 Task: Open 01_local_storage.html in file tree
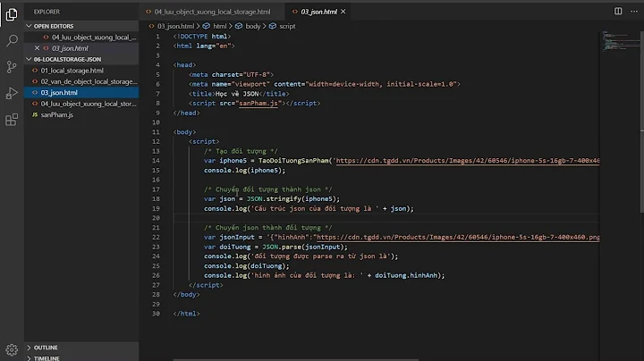point(81,71)
